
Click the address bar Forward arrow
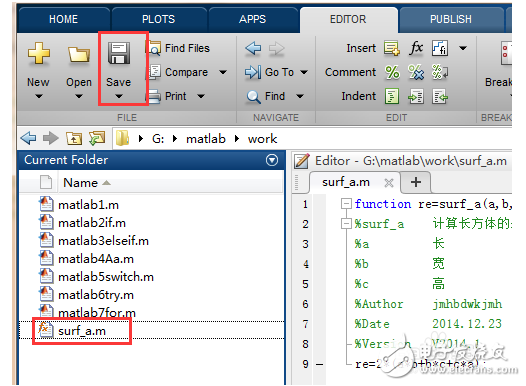pyautogui.click(x=51, y=138)
